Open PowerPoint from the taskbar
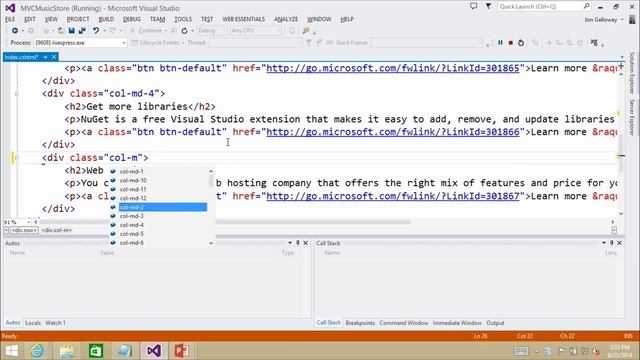The image size is (640, 360). coord(182,351)
